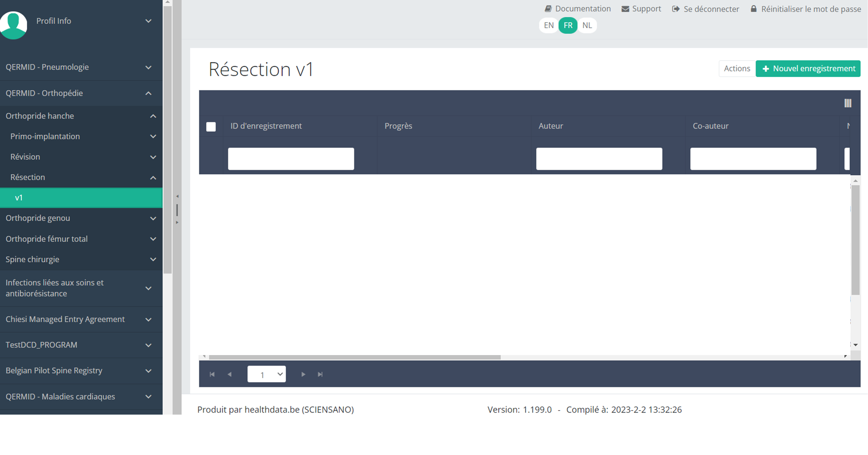Go to previous page arrow
Screen dimensions: 868x455
229,375
